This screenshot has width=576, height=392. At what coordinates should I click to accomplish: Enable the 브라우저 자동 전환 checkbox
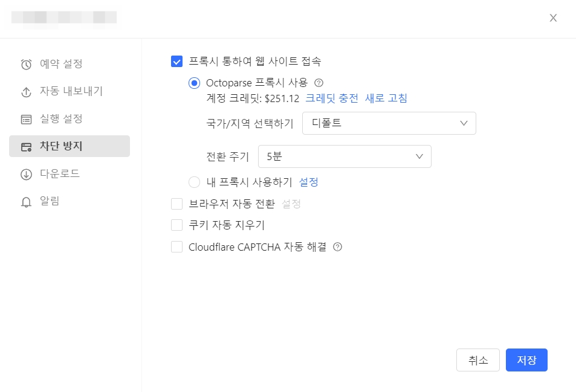[x=177, y=204]
